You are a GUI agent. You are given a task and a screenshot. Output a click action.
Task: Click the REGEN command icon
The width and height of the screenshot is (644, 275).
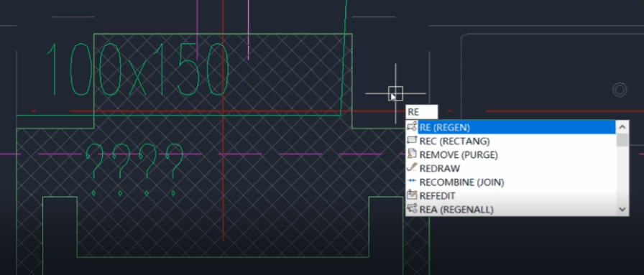(x=412, y=127)
